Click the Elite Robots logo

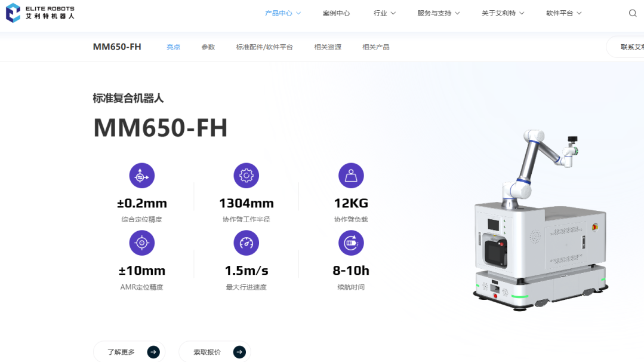[x=40, y=13]
